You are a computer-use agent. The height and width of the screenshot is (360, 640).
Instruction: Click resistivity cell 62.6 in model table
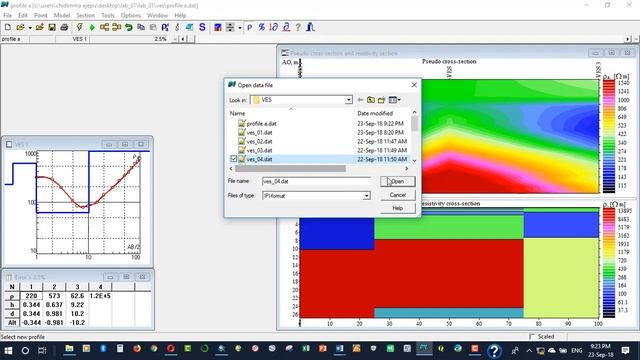click(77, 296)
